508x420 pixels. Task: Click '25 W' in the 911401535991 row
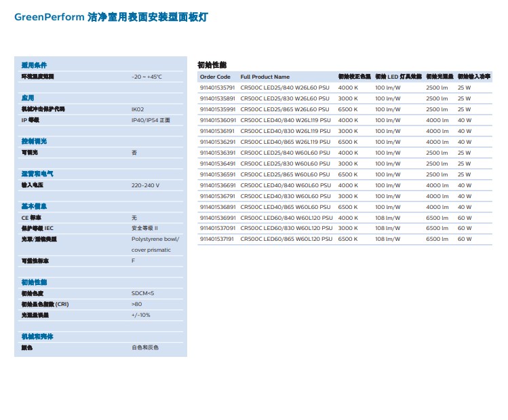[x=464, y=109]
